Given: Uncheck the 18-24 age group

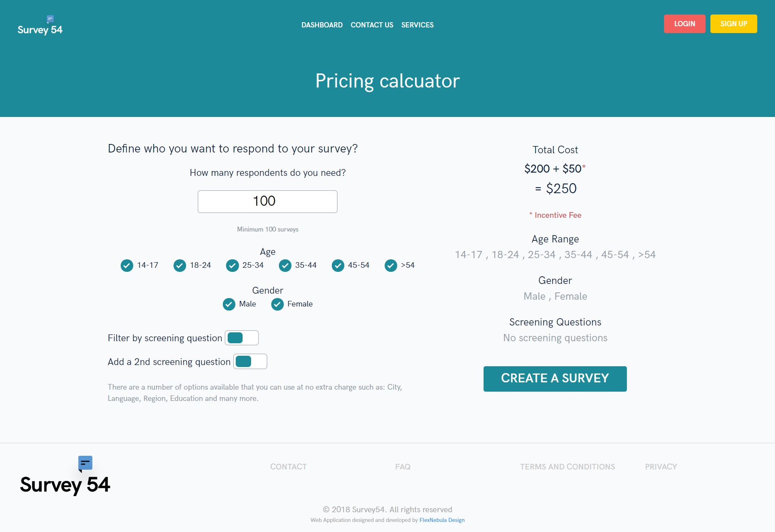Looking at the screenshot, I should [180, 265].
